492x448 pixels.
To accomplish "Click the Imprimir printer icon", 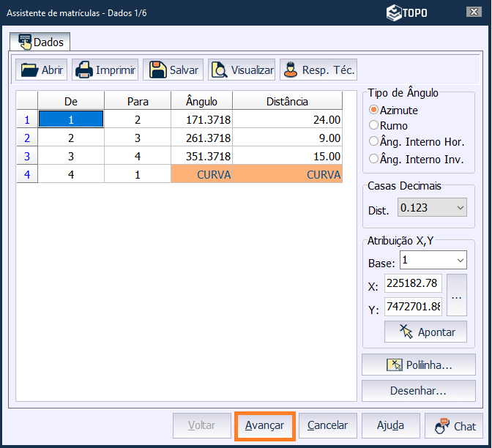I will [84, 70].
